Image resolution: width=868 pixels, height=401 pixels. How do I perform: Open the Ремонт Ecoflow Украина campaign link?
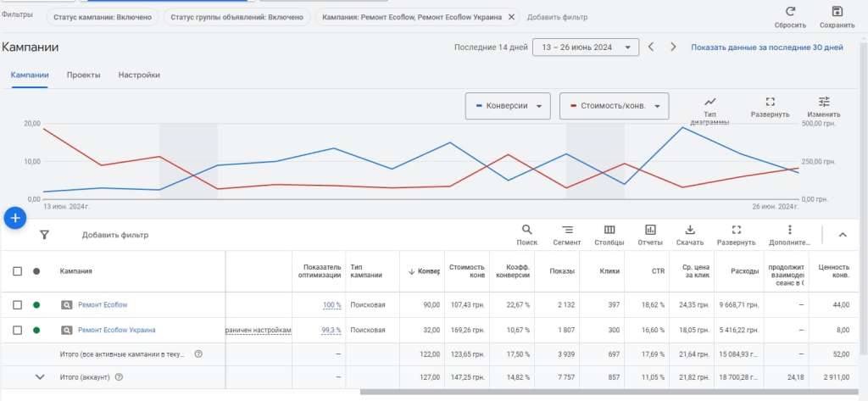(x=117, y=330)
